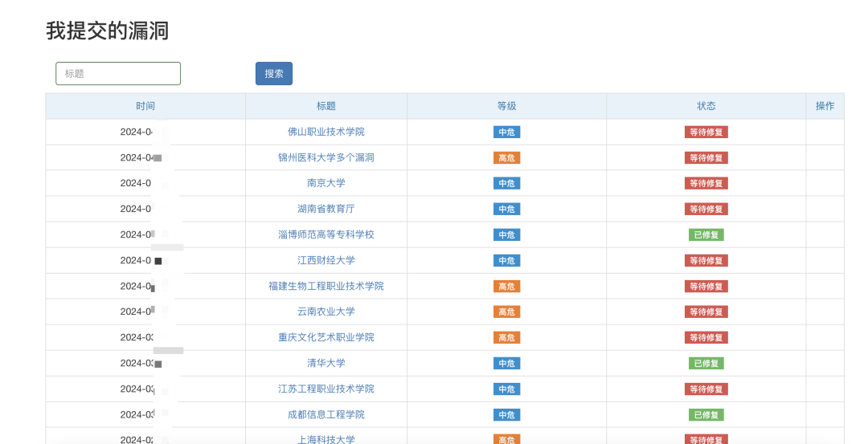Click 等待修复 status in 重庆文化艺术职业学院 row
The width and height of the screenshot is (868, 444).
coord(706,338)
